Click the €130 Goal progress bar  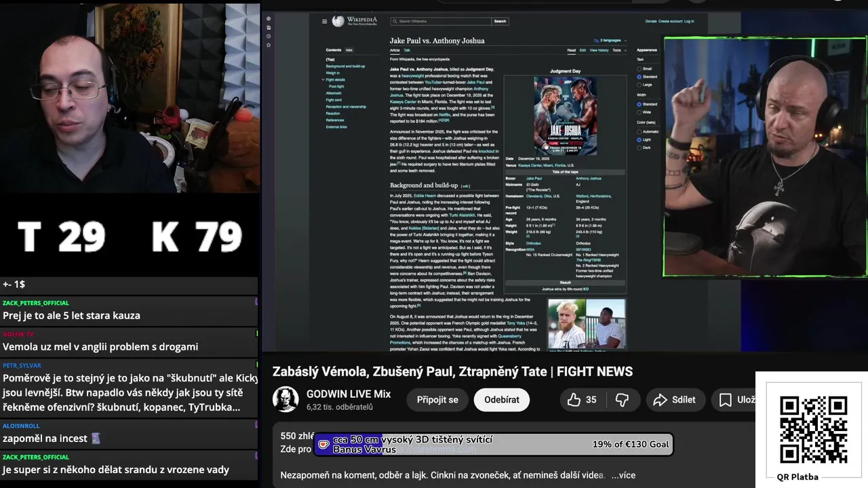coord(494,445)
